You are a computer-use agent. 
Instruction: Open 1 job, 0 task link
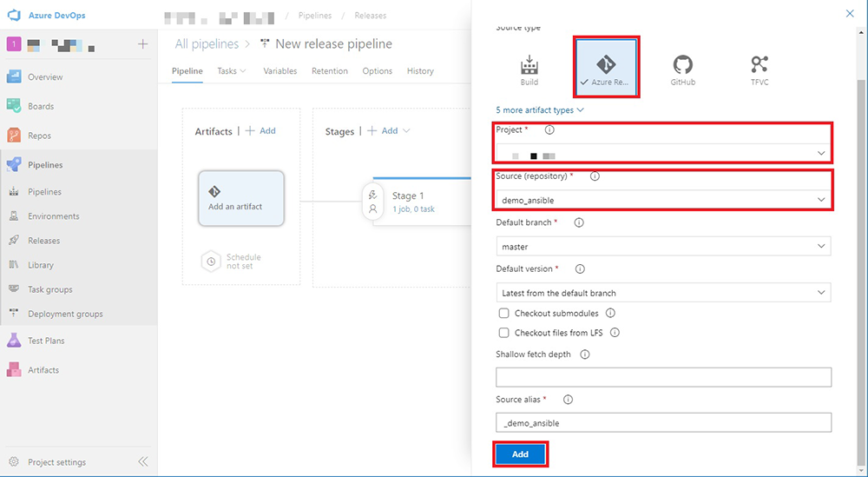(x=415, y=209)
